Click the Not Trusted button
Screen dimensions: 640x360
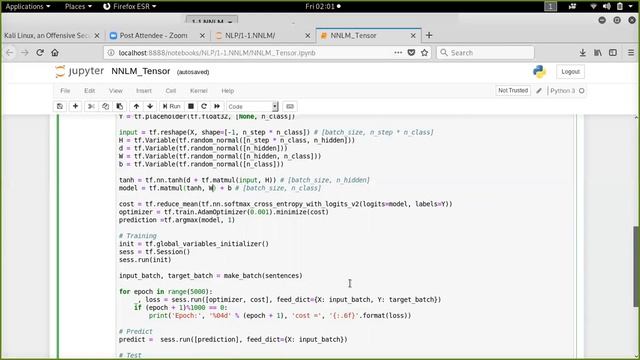(513, 91)
